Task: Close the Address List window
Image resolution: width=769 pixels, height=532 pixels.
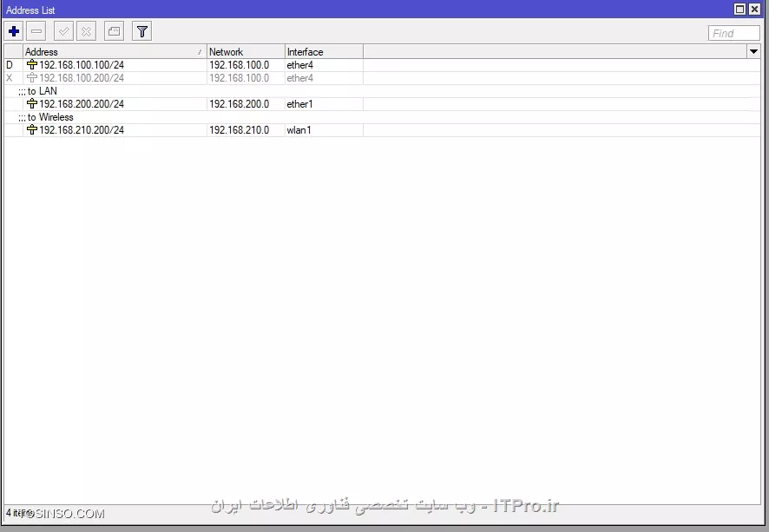Action: point(755,9)
